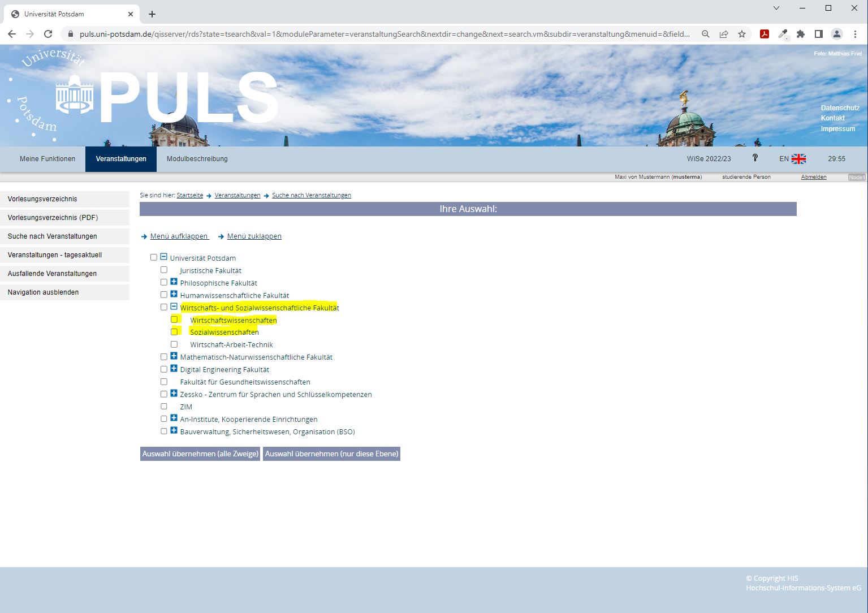Expand the Humanwissenschaftliche Fakultät node
This screenshot has width=868, height=613.
[x=174, y=294]
